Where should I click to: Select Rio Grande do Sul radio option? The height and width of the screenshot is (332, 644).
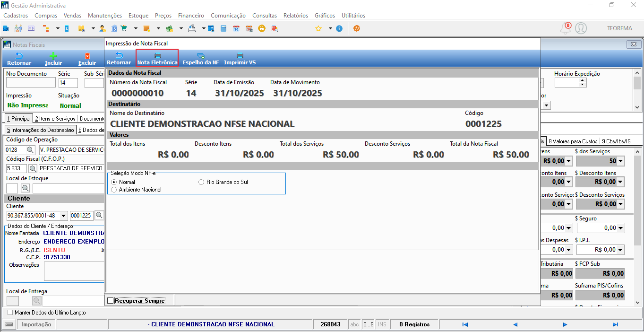[201, 182]
